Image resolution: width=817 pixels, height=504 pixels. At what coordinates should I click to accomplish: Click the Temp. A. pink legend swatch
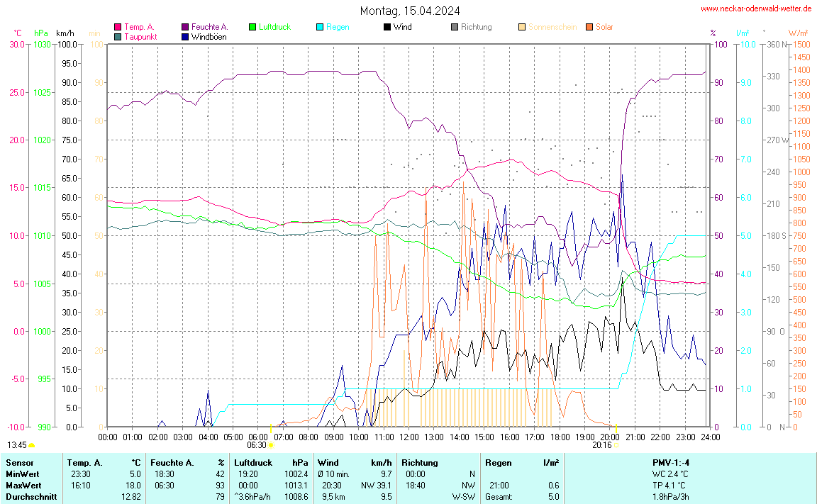pyautogui.click(x=118, y=27)
